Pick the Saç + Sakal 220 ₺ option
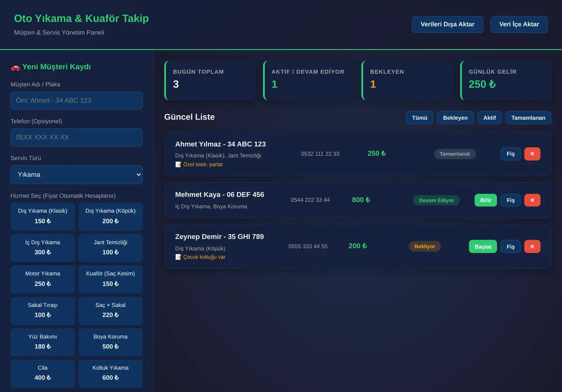Viewport: 562px width, 392px height. (111, 310)
